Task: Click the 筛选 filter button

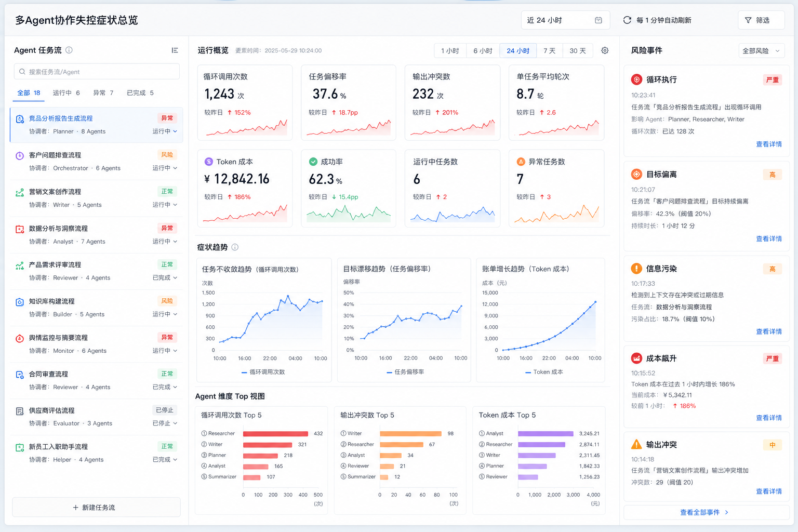Action: 761,20
